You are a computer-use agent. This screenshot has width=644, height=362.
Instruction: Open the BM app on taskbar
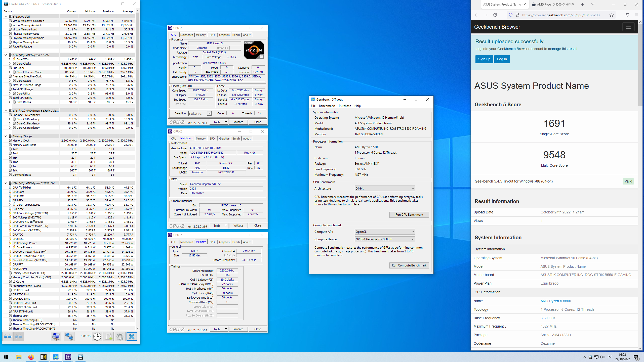(43, 357)
